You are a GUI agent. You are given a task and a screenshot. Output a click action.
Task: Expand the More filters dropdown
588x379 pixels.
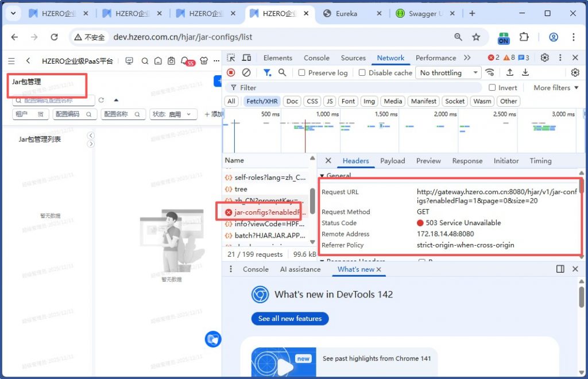556,88
